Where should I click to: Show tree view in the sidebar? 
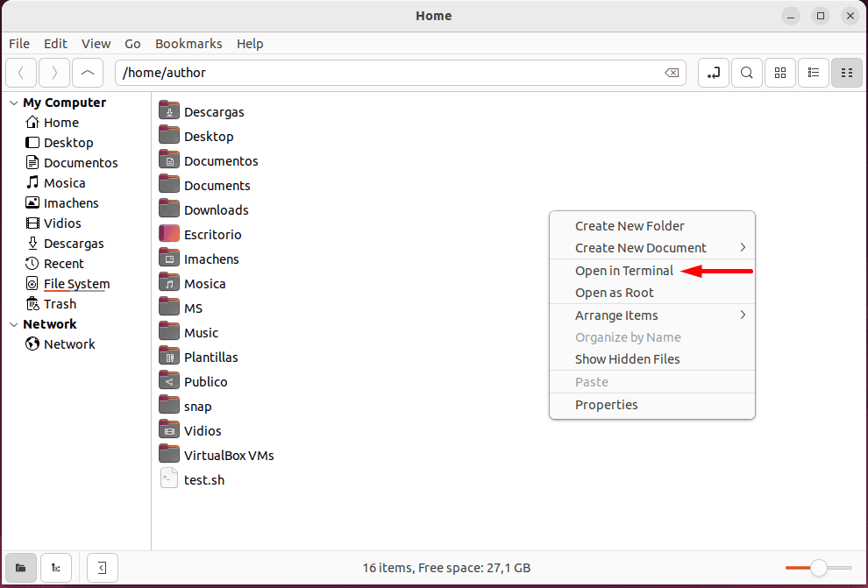pos(56,568)
